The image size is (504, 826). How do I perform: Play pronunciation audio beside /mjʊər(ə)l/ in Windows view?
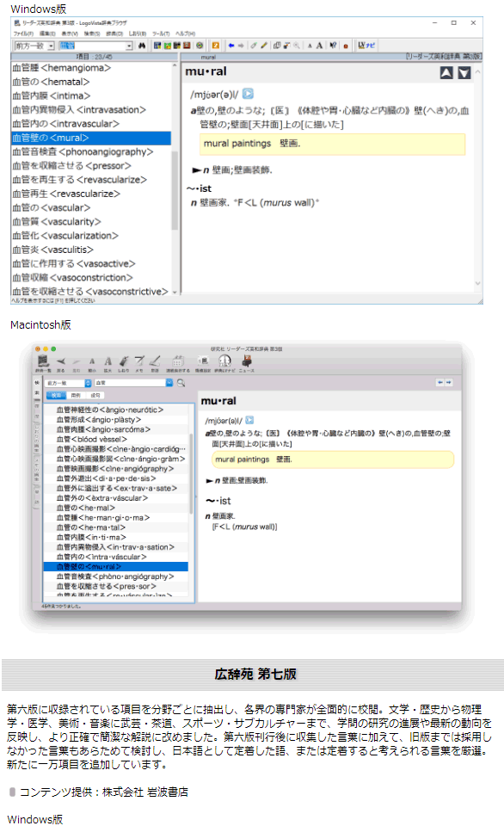point(248,94)
